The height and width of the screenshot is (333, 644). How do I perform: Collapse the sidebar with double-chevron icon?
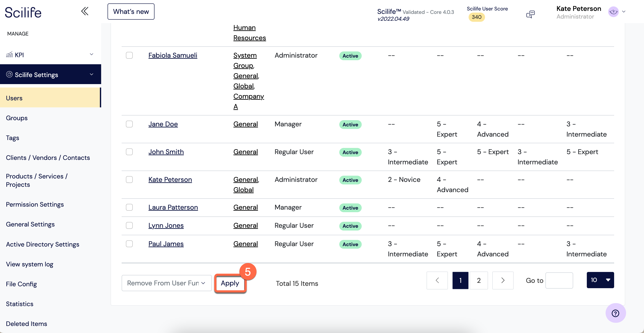click(x=85, y=11)
